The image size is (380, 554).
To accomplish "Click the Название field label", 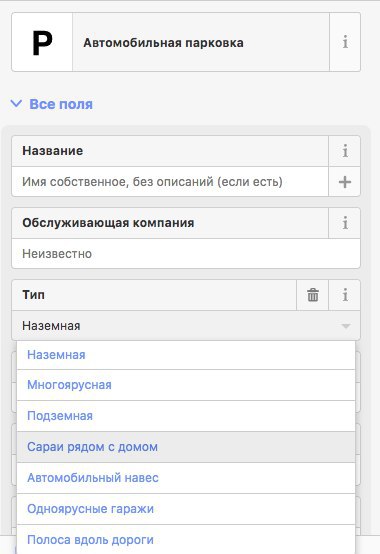I will [53, 151].
